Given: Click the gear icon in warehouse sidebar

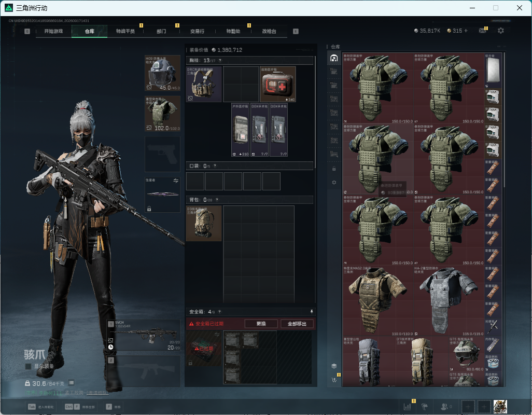Looking at the screenshot, I should (x=334, y=183).
